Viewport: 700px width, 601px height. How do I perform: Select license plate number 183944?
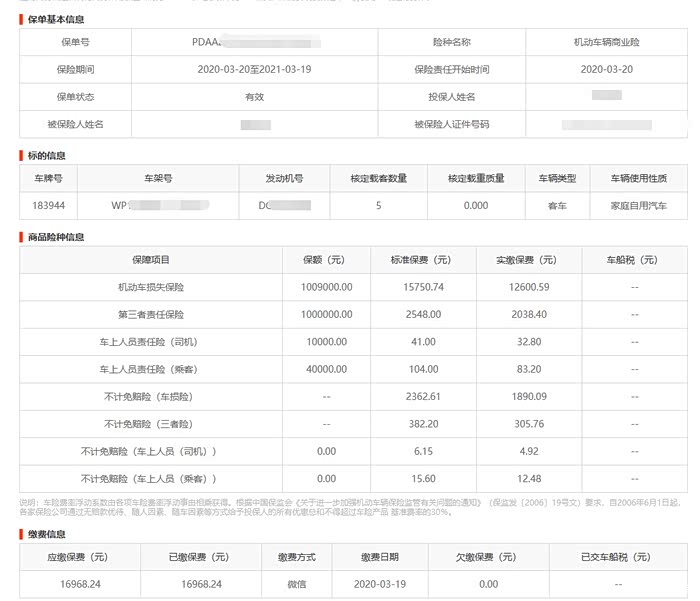48,205
